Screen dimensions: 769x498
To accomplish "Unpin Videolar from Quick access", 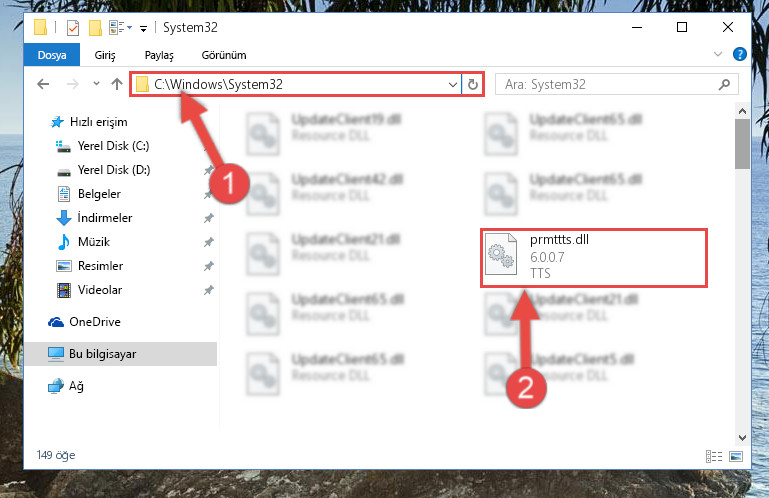I will [208, 290].
